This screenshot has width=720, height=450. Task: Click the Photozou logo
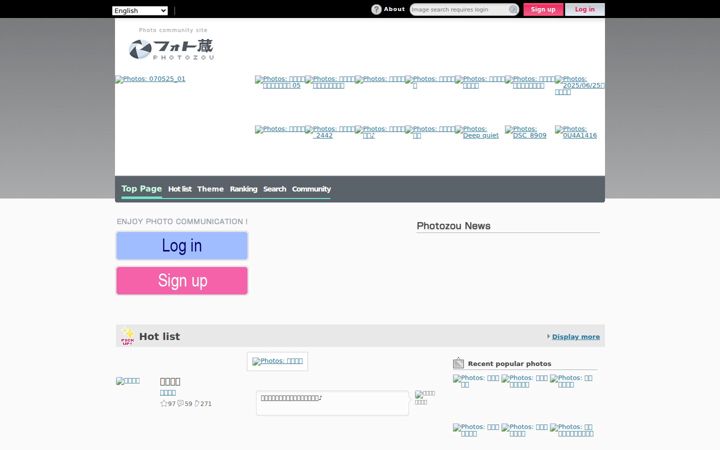pos(171,49)
